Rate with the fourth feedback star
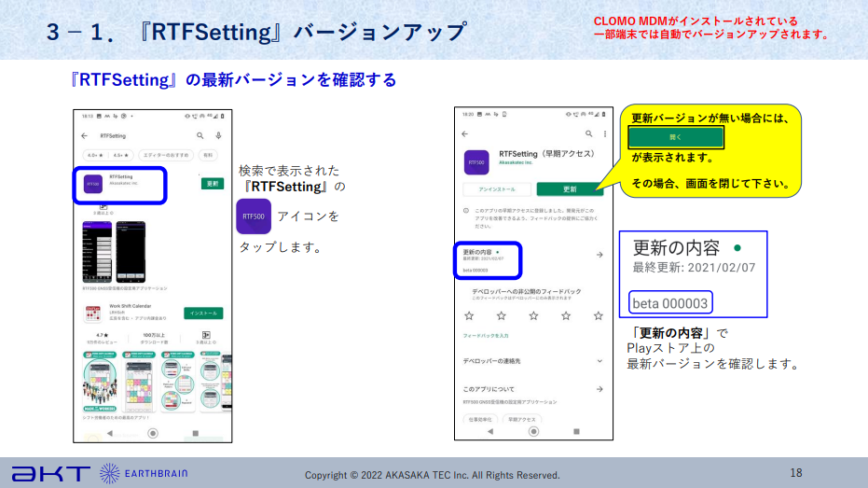Viewport: 868px width, 488px height. [566, 315]
